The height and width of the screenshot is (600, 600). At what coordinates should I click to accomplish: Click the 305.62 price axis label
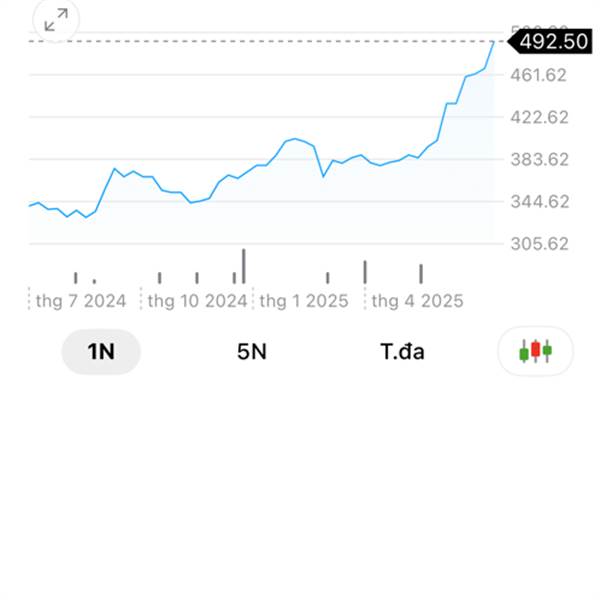click(540, 244)
